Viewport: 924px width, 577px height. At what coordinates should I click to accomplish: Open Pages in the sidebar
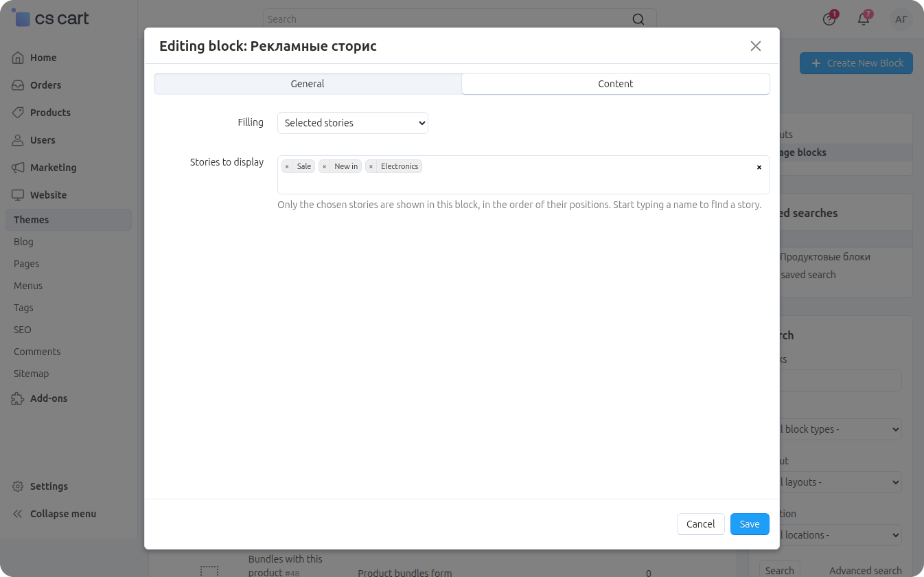(x=26, y=264)
